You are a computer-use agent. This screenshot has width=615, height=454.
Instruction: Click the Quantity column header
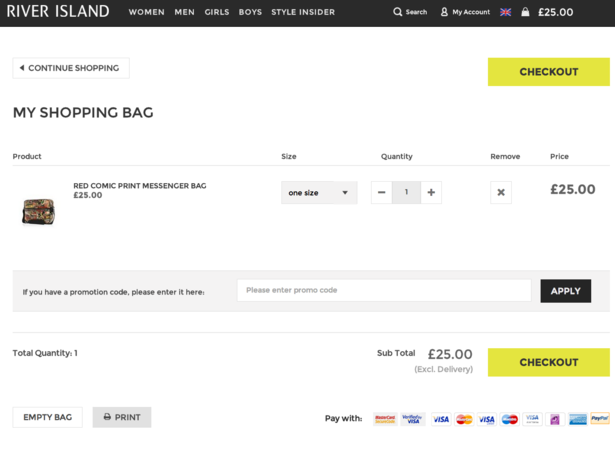pos(397,156)
